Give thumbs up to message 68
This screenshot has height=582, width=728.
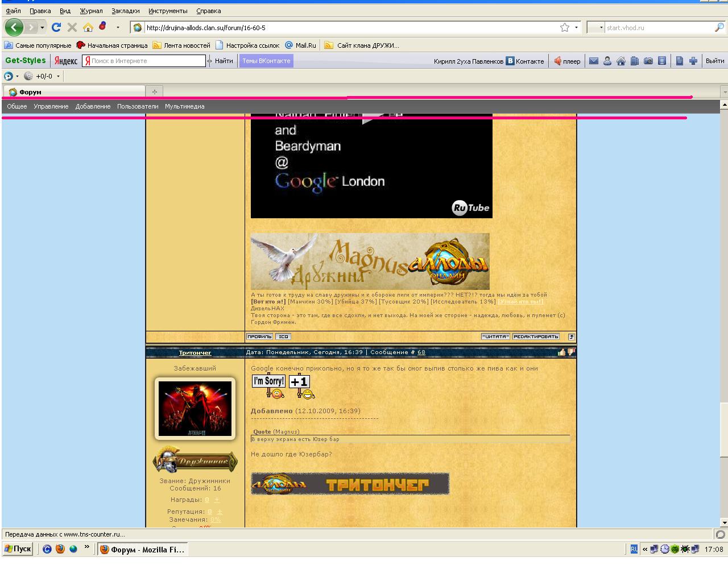pyautogui.click(x=562, y=352)
